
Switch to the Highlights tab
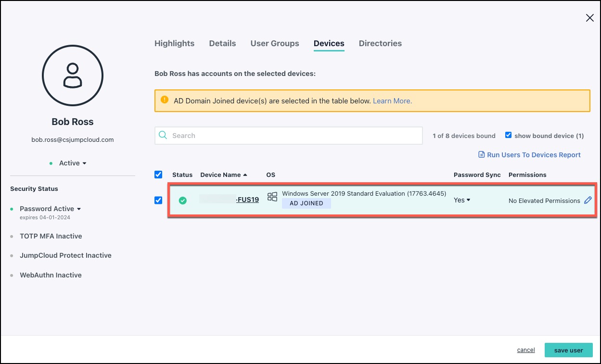point(174,43)
